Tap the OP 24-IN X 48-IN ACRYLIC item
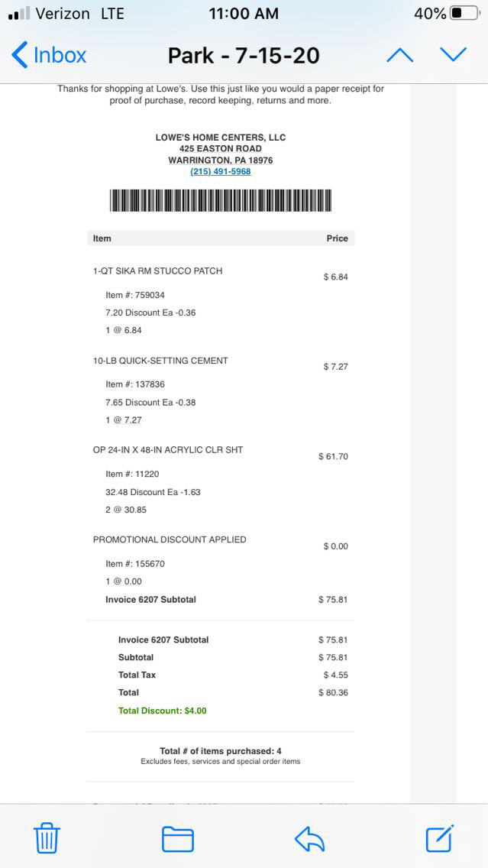Image resolution: width=488 pixels, height=868 pixels. [168, 450]
